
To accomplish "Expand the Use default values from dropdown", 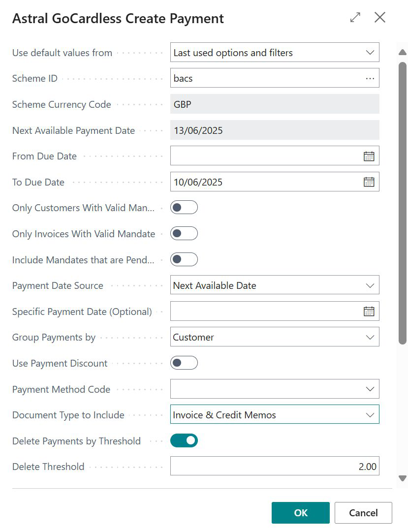I will pyautogui.click(x=370, y=53).
